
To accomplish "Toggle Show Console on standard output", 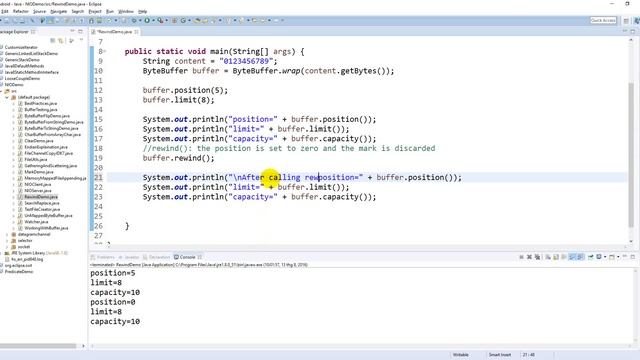I will tap(572, 257).
